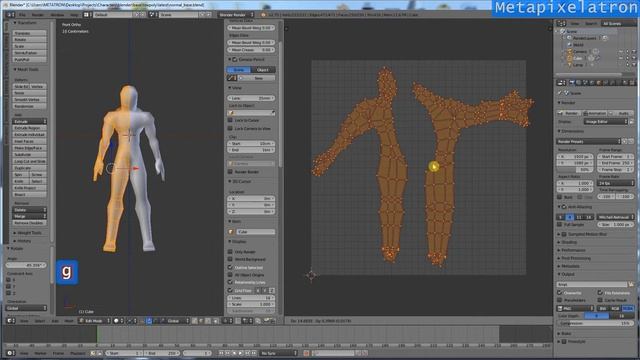
Task: Open the Help menu
Action: pyautogui.click(x=74, y=15)
